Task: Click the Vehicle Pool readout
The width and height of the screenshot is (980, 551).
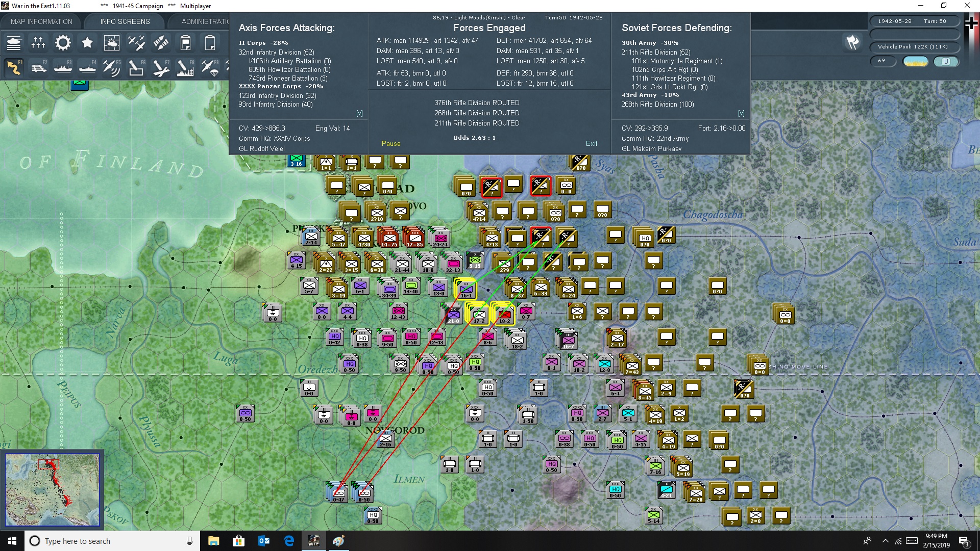Action: (x=914, y=47)
